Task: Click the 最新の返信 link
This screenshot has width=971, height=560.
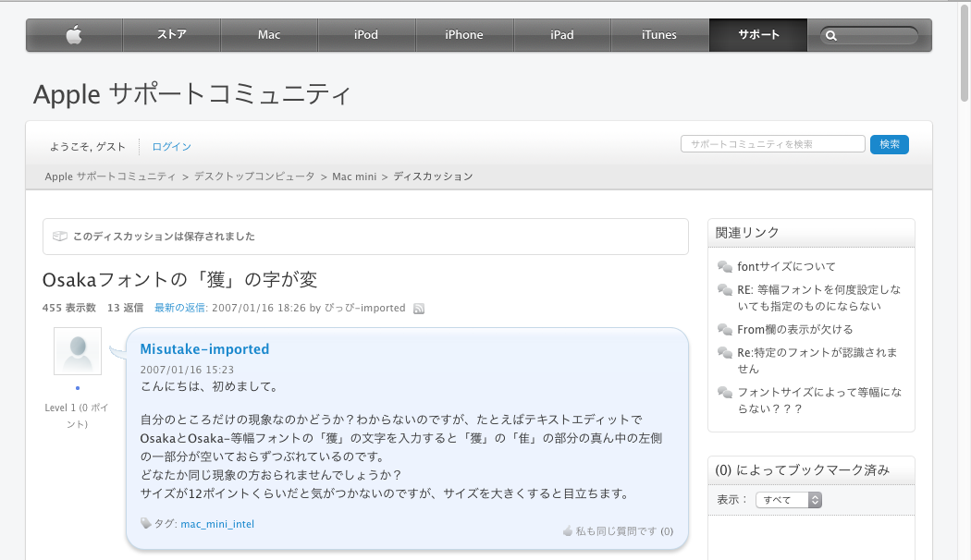Action: click(179, 308)
